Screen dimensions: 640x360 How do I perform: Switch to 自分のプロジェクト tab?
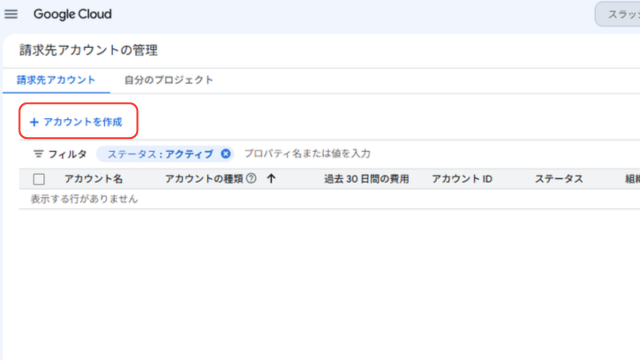169,80
